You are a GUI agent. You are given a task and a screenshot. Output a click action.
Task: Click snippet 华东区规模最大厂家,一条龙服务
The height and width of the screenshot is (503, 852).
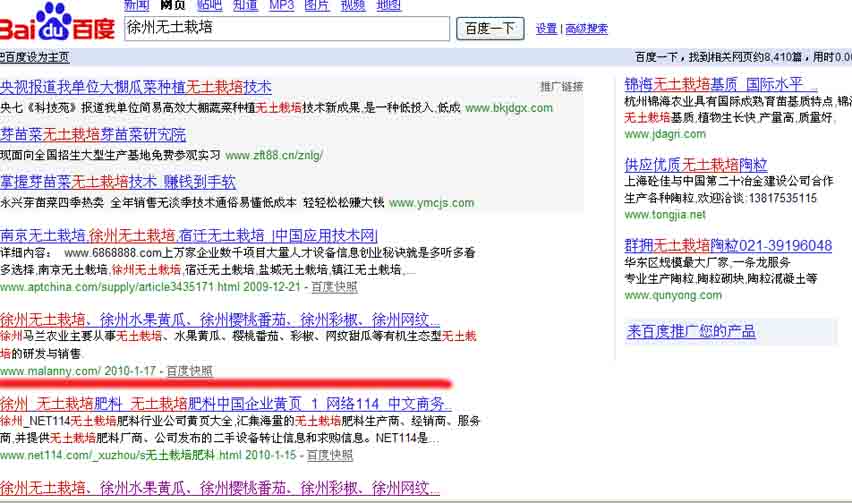point(707,262)
